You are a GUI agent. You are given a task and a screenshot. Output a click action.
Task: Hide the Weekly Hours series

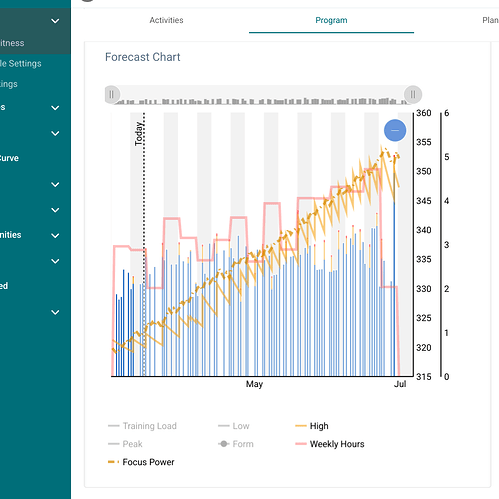(330, 444)
